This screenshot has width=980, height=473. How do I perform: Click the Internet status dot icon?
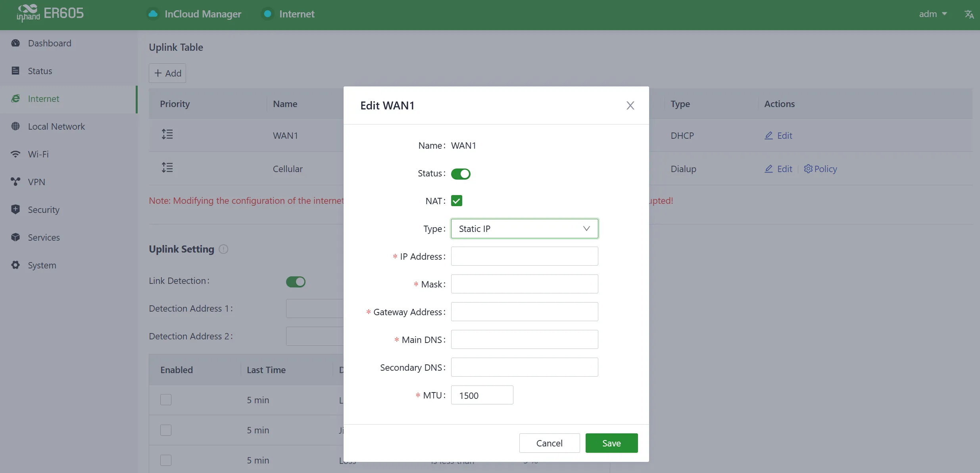(x=268, y=14)
